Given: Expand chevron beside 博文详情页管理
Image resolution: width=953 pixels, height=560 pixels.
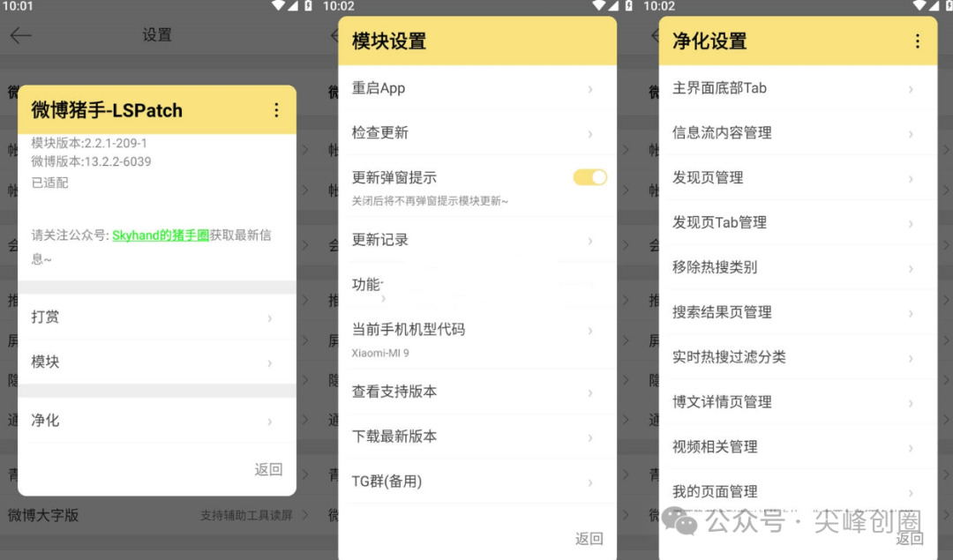Looking at the screenshot, I should pyautogui.click(x=911, y=403).
